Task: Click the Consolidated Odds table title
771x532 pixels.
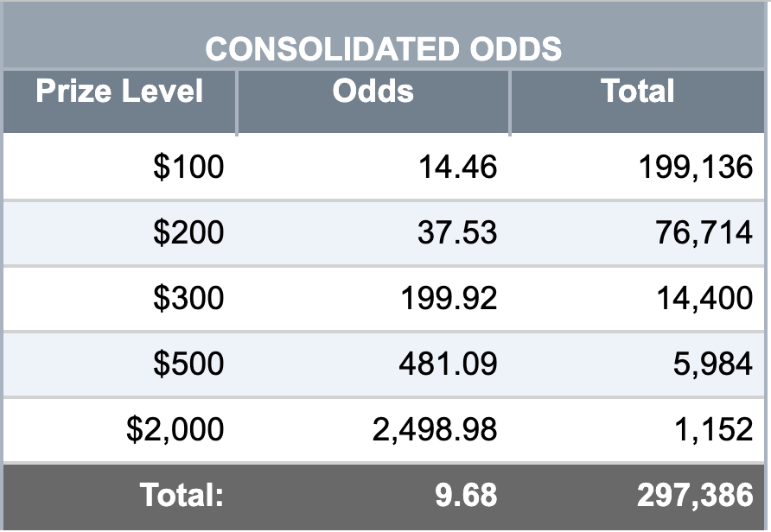Action: (384, 49)
